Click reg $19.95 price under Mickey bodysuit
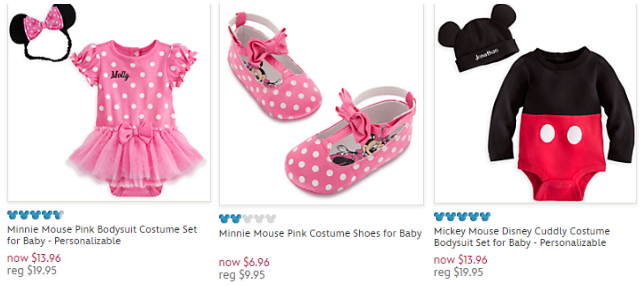 pyautogui.click(x=459, y=272)
